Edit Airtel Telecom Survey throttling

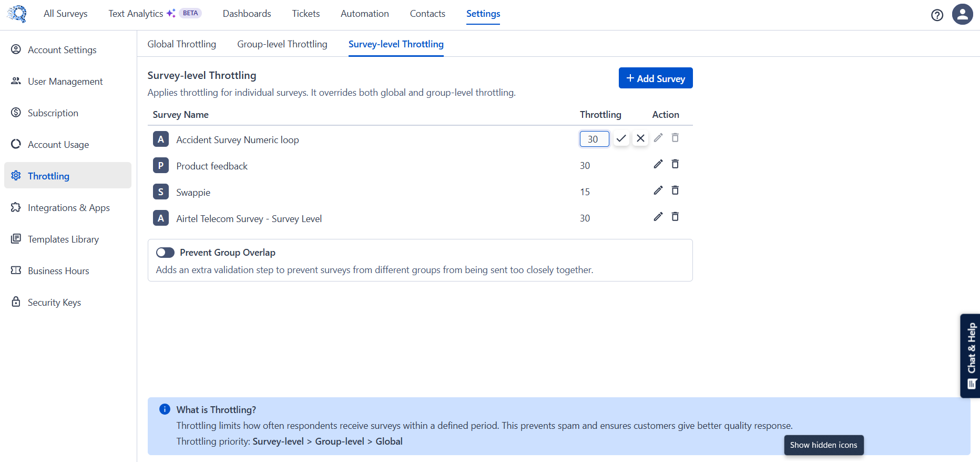(x=658, y=217)
